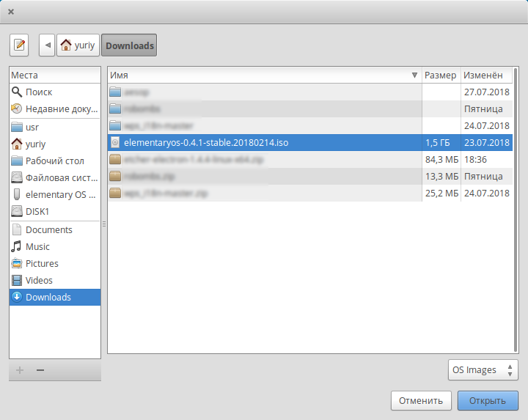Sort by Изменён column header

(x=487, y=75)
